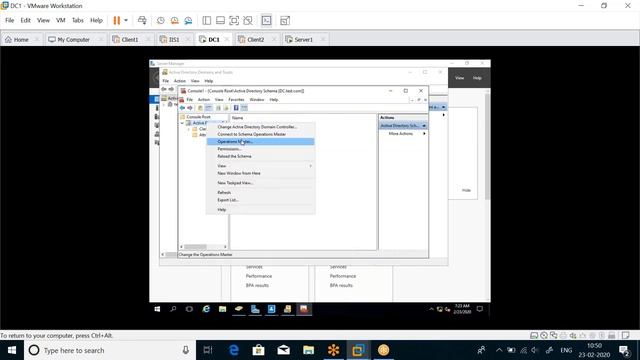Open File Explorer on the guest taskbar
This screenshot has height=360, width=640.
click(x=222, y=309)
